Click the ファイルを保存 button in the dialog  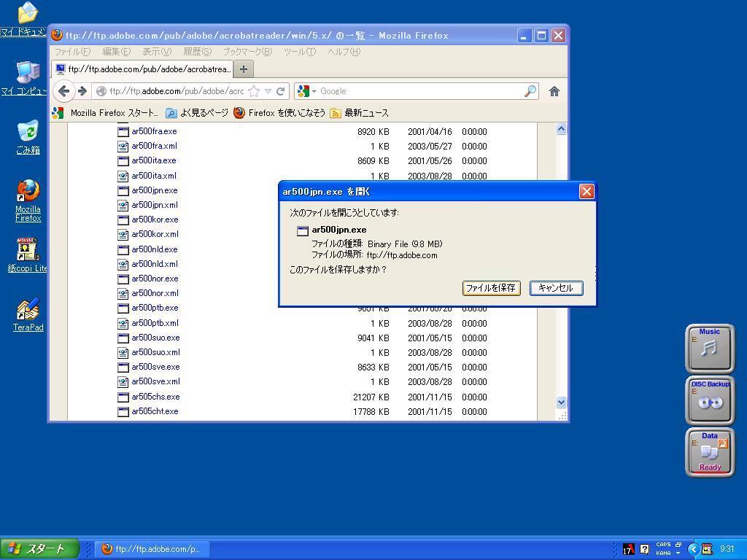pos(491,287)
